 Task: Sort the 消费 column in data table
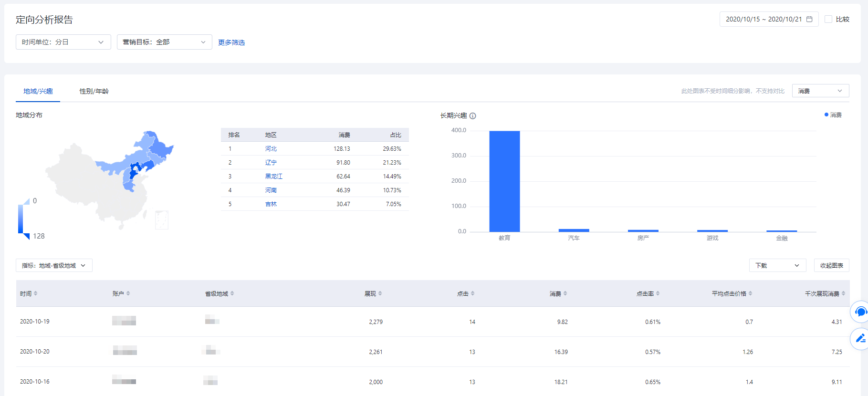pos(565,293)
